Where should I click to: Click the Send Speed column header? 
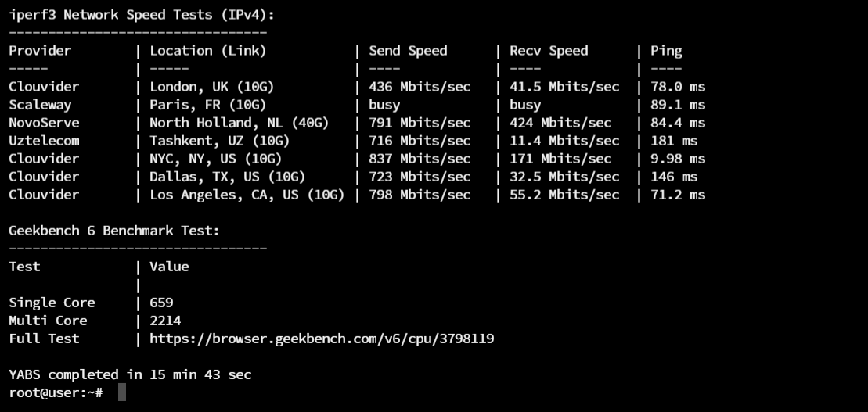[x=408, y=51]
